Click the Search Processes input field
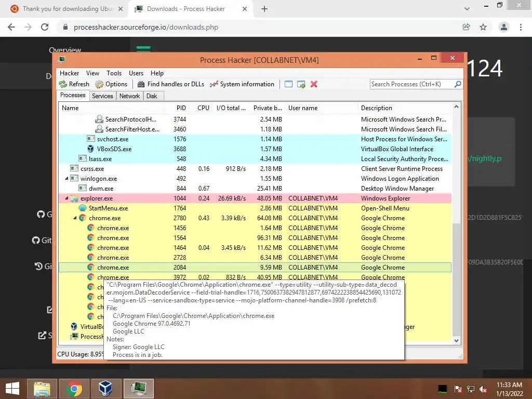The image size is (532, 399). point(412,84)
